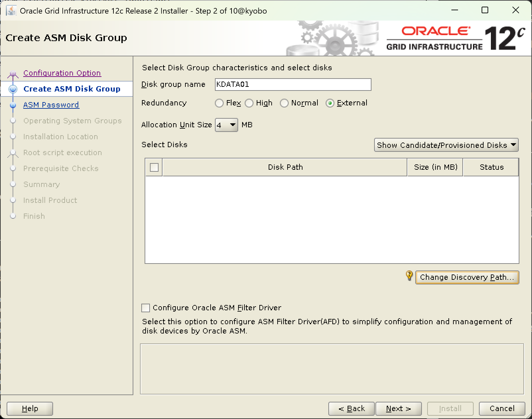This screenshot has height=419, width=532.
Task: Click the Size (in MB) column header
Action: pos(435,167)
